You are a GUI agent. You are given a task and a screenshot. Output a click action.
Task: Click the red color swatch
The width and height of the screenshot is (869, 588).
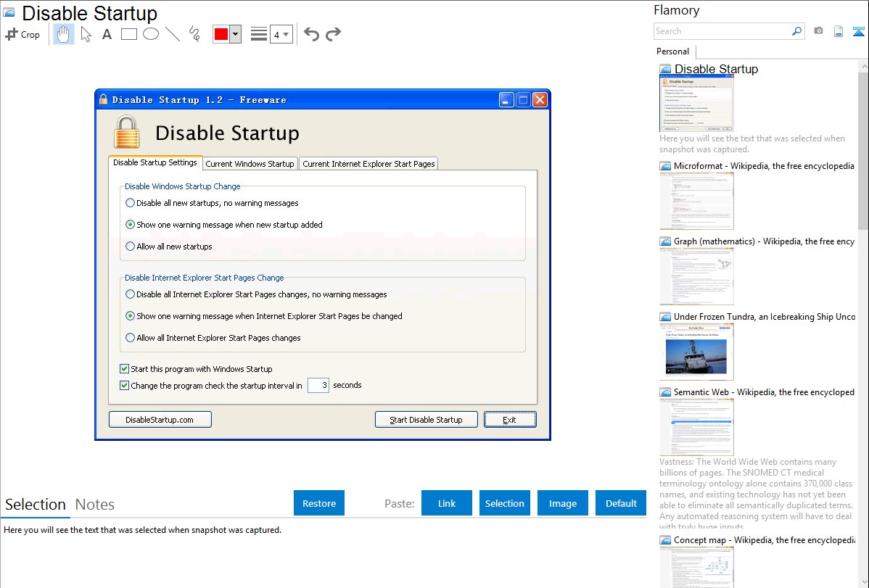(221, 34)
